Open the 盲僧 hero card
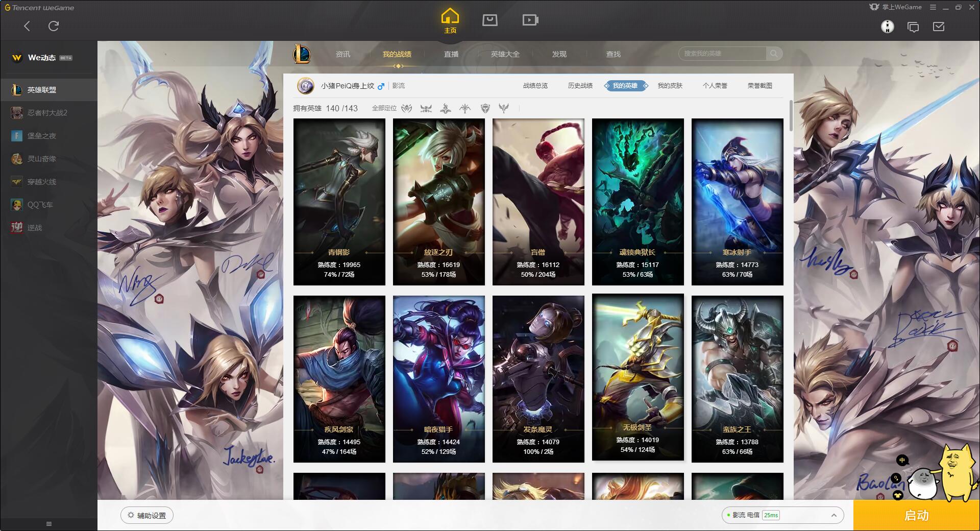Viewport: 980px width, 531px height. pos(538,202)
